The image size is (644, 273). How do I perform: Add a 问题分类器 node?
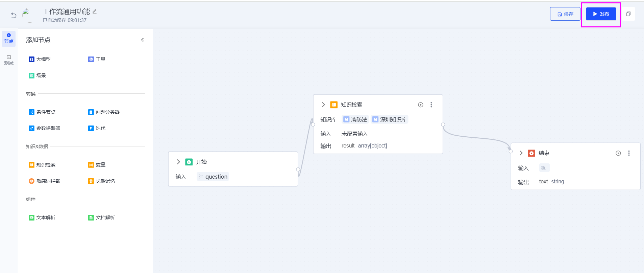click(104, 112)
